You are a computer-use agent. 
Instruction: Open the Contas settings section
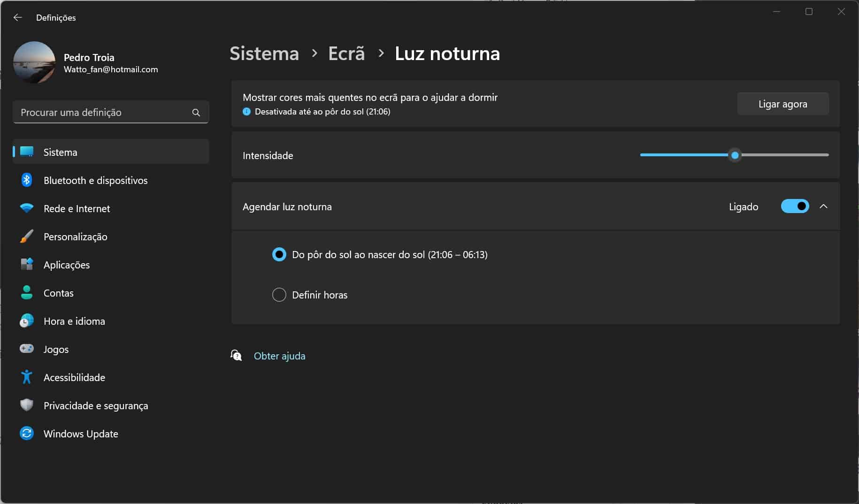tap(59, 293)
